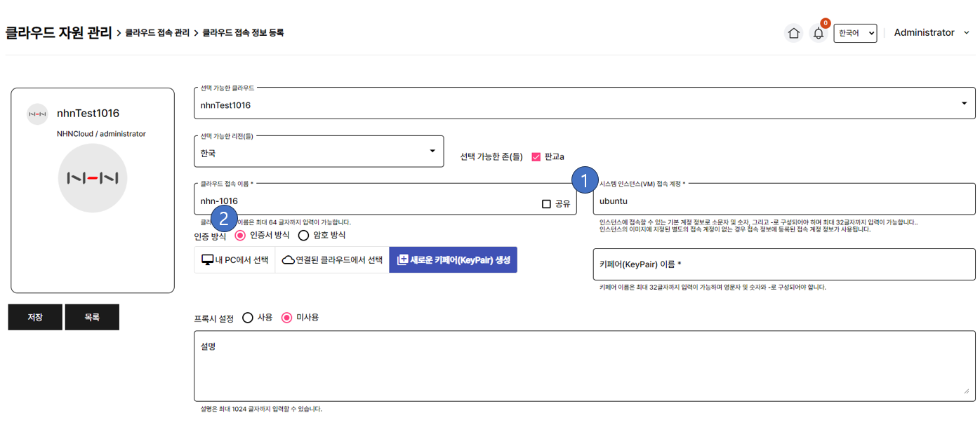Click 새로운 키페어(KeyPair) 생성 button

[453, 259]
